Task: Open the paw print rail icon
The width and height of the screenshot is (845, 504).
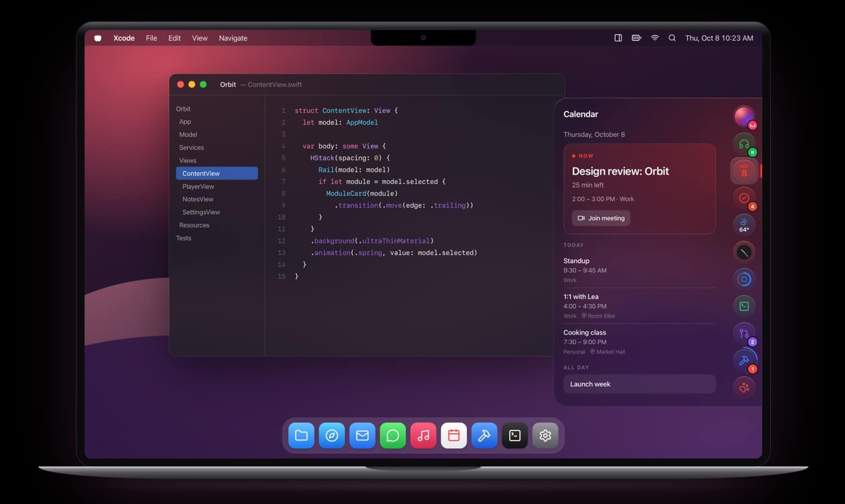Action: click(744, 387)
